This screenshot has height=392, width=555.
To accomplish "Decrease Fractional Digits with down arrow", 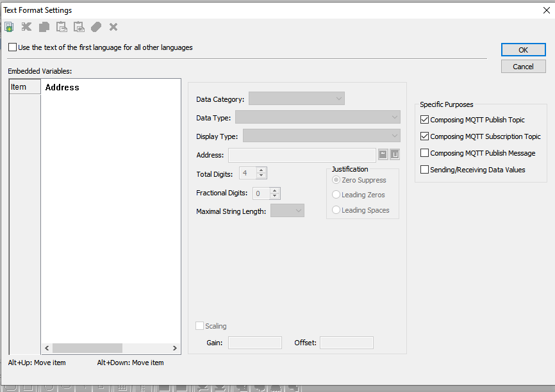I will click(275, 195).
